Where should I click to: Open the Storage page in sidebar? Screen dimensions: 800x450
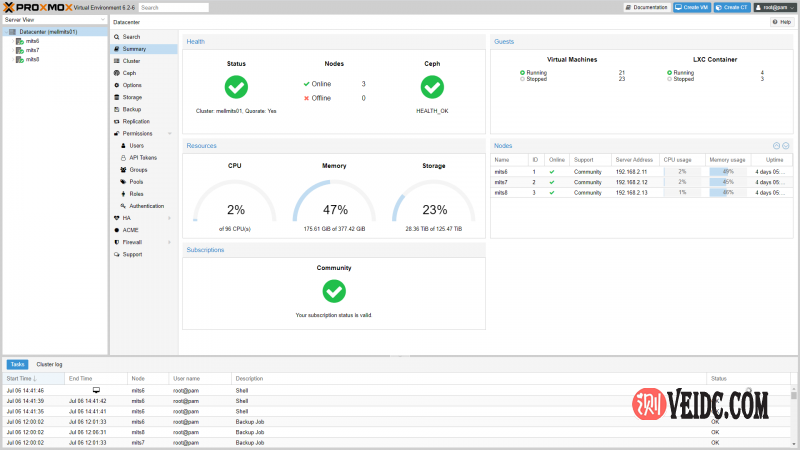(132, 97)
